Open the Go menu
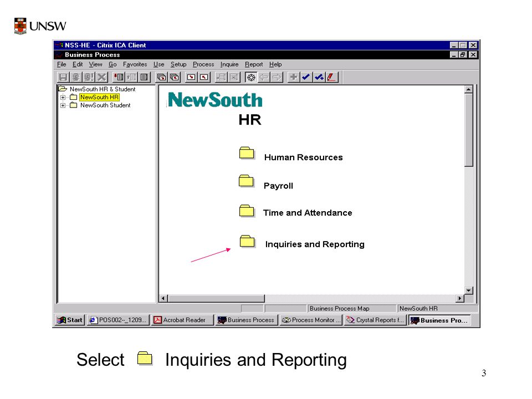This screenshot has width=532, height=399. (112, 64)
